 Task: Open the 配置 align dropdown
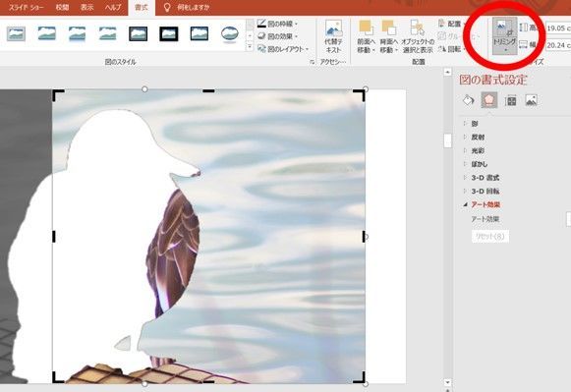click(x=451, y=24)
